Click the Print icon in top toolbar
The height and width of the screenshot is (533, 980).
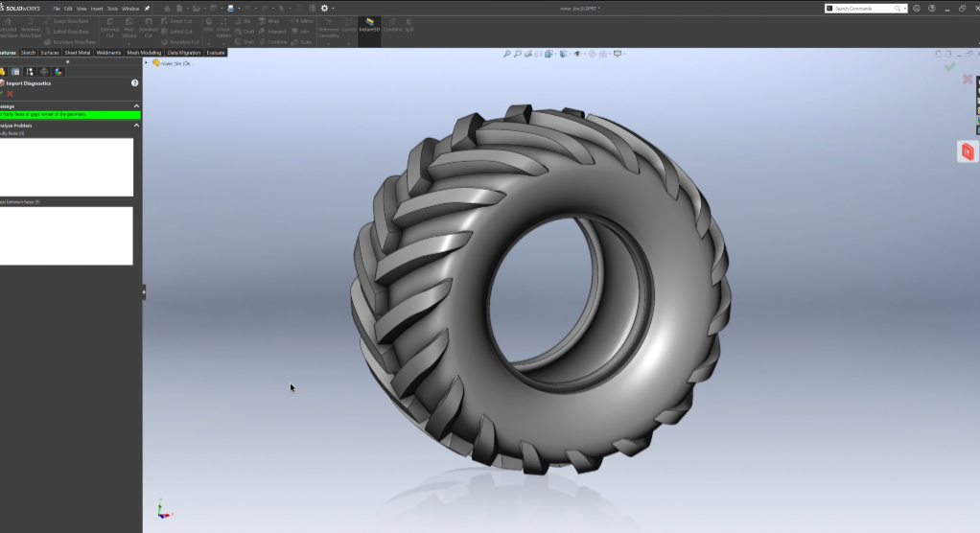(231, 8)
